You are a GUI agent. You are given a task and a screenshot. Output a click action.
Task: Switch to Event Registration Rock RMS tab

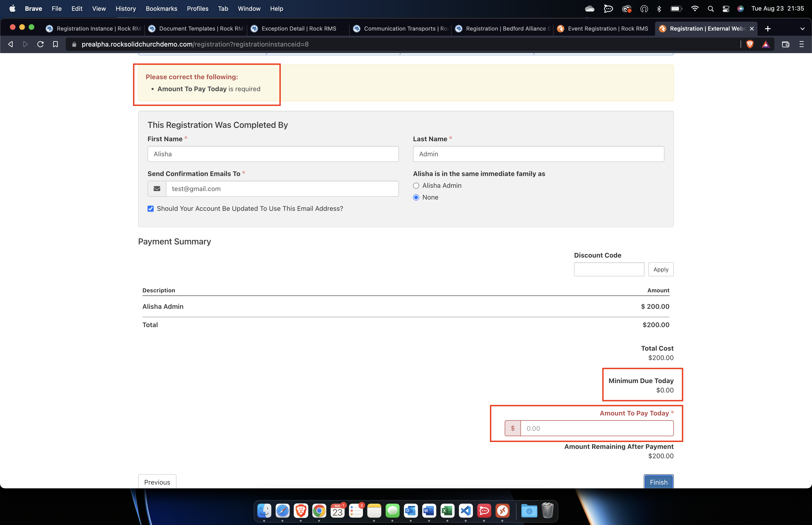click(x=604, y=29)
